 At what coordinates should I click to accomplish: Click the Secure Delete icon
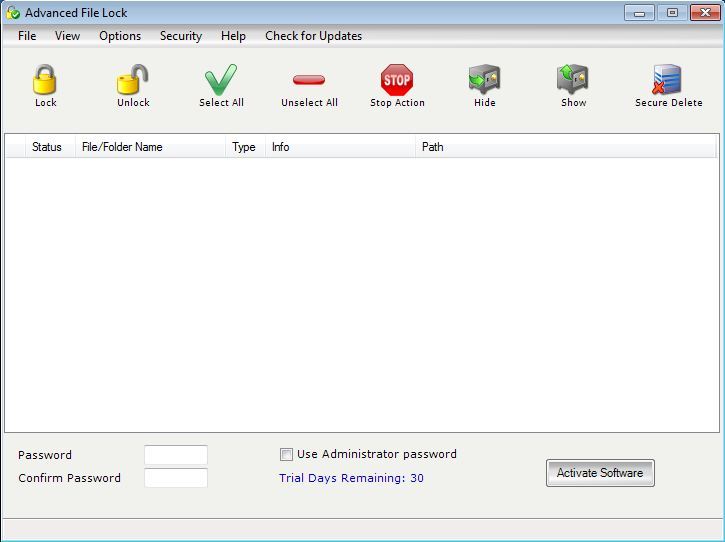click(x=667, y=80)
